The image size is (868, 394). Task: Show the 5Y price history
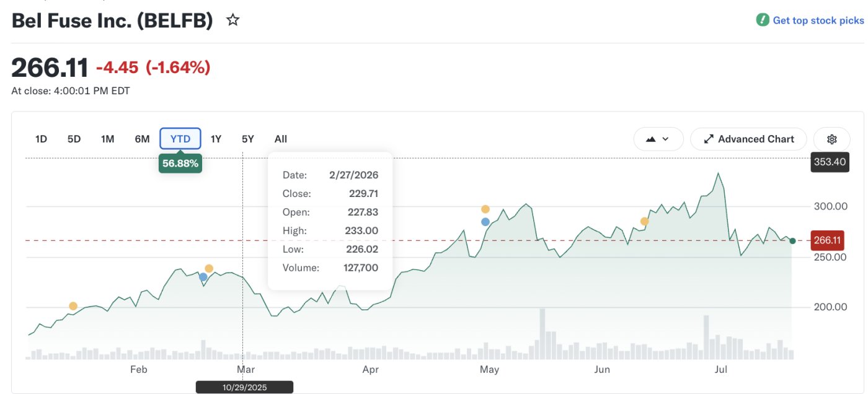247,139
